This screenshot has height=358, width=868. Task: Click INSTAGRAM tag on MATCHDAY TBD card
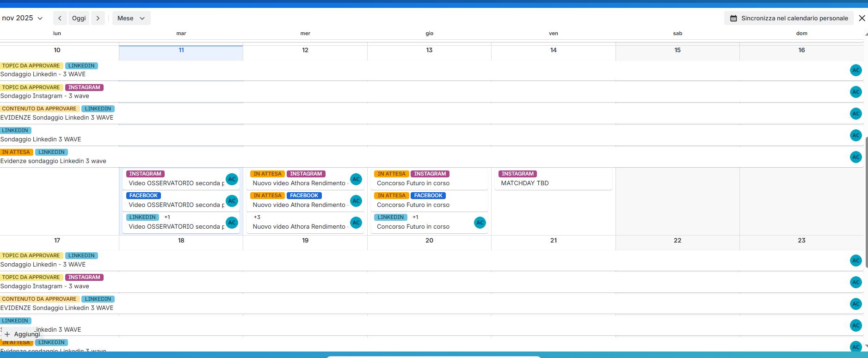[517, 174]
